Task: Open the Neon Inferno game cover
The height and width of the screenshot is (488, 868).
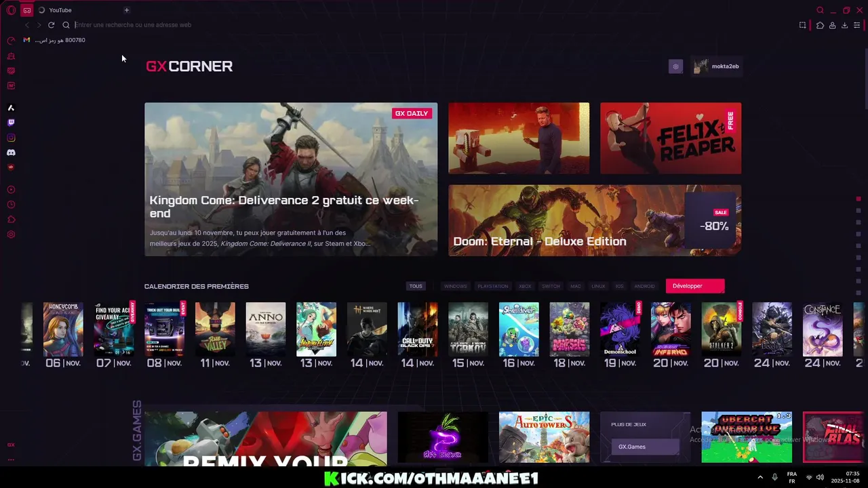Action: 671,329
